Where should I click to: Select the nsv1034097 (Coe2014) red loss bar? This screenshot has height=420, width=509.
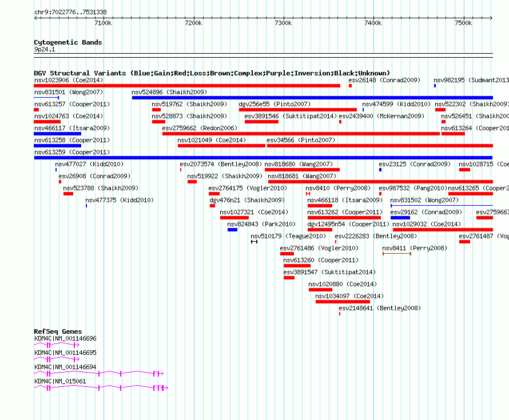coord(343,302)
